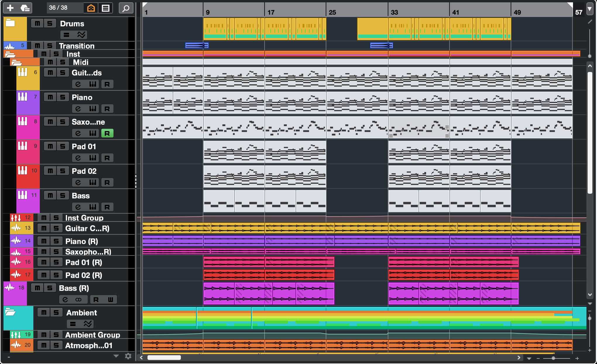Collapse the Inst folder track
This screenshot has width=597, height=364.
pyautogui.click(x=10, y=54)
